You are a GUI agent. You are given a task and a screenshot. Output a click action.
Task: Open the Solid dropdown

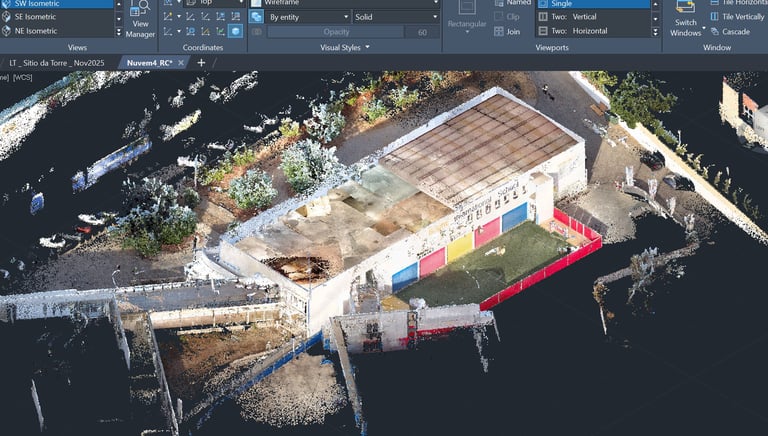click(396, 17)
